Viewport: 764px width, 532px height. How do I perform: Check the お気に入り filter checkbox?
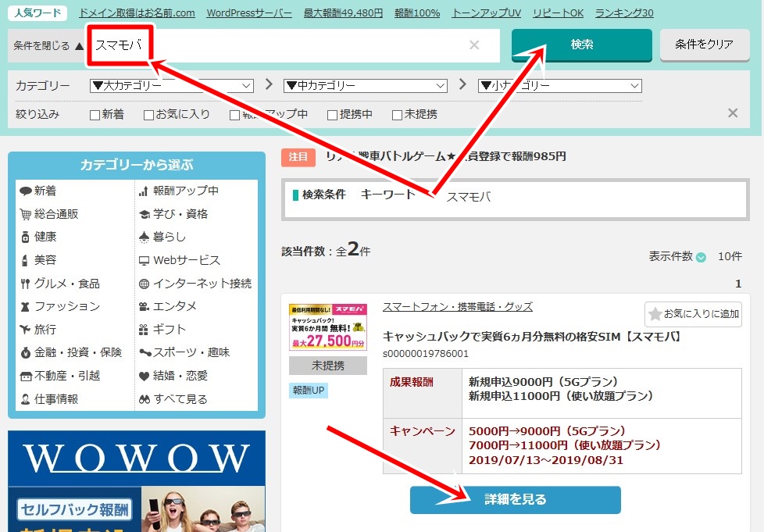[x=148, y=115]
